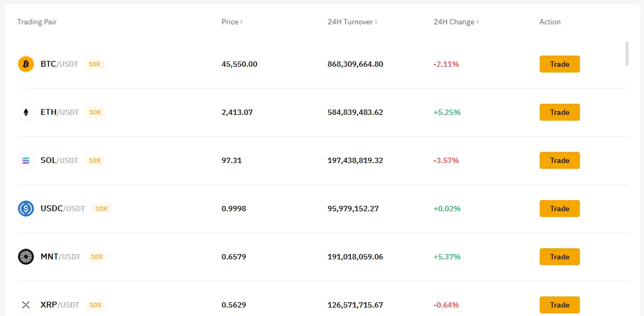Click turnover value 126,571,715.67
The image size is (644, 316).
[x=355, y=305]
